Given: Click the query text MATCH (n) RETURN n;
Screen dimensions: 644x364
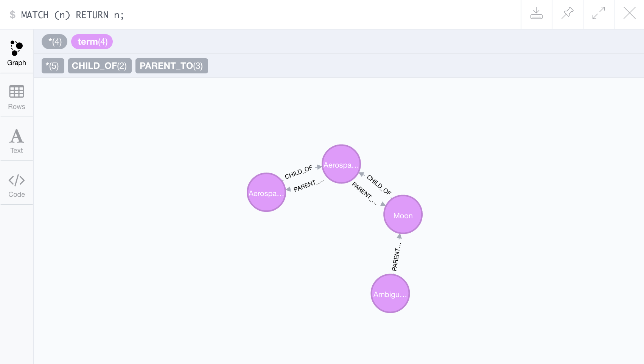Looking at the screenshot, I should coord(72,15).
